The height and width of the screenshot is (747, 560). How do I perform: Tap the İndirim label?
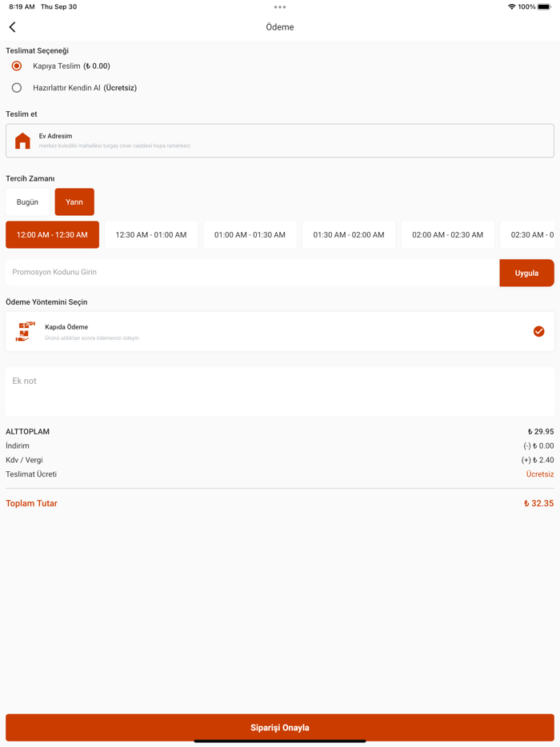(x=18, y=446)
